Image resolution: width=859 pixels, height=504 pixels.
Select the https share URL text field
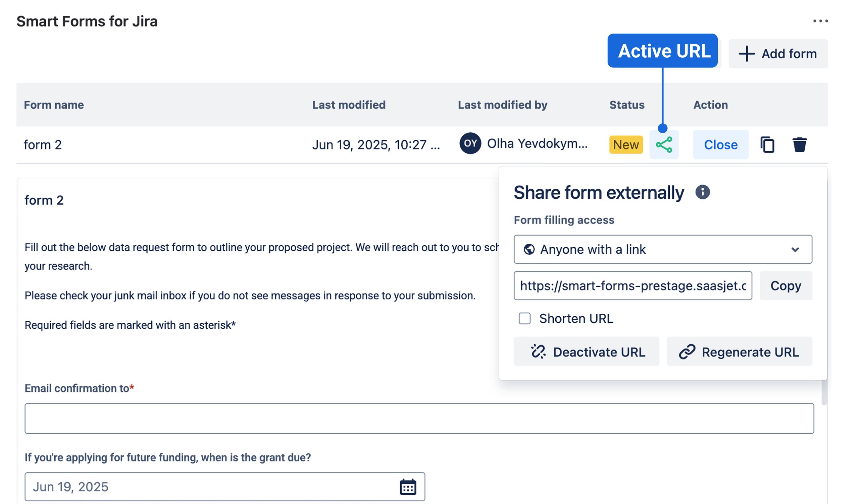633,286
